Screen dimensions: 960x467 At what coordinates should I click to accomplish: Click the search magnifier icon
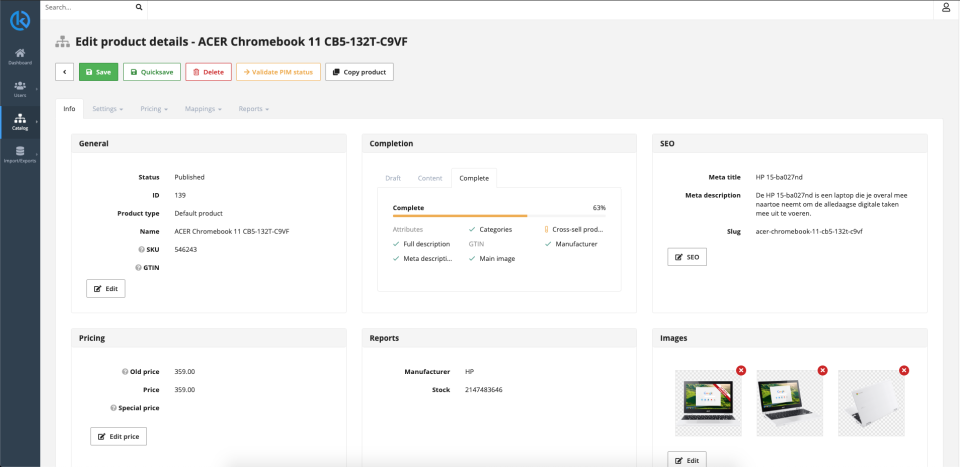point(139,7)
